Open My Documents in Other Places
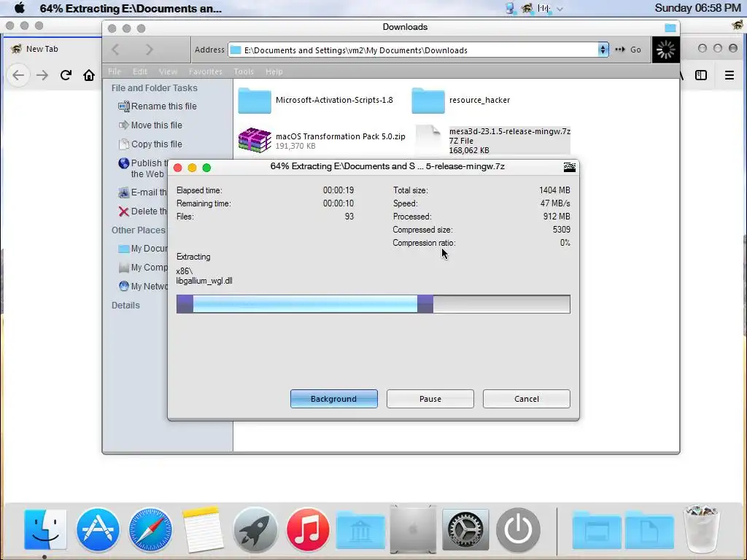The height and width of the screenshot is (560, 747). pos(143,249)
